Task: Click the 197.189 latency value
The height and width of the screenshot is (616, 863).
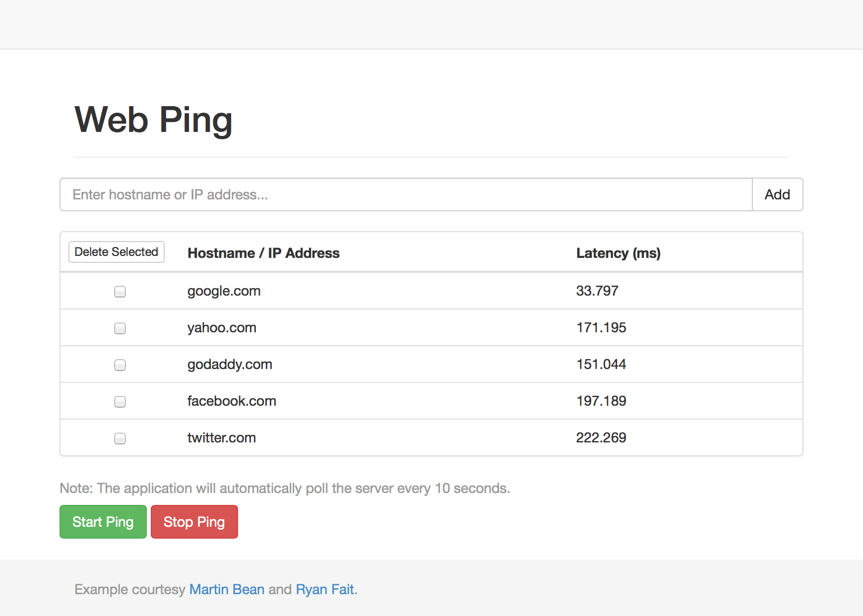Action: [x=601, y=401]
